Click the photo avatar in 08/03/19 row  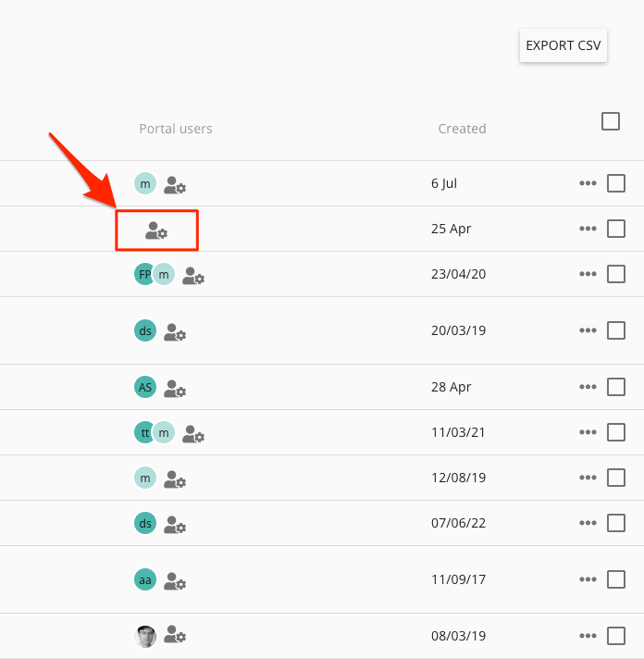[145, 636]
